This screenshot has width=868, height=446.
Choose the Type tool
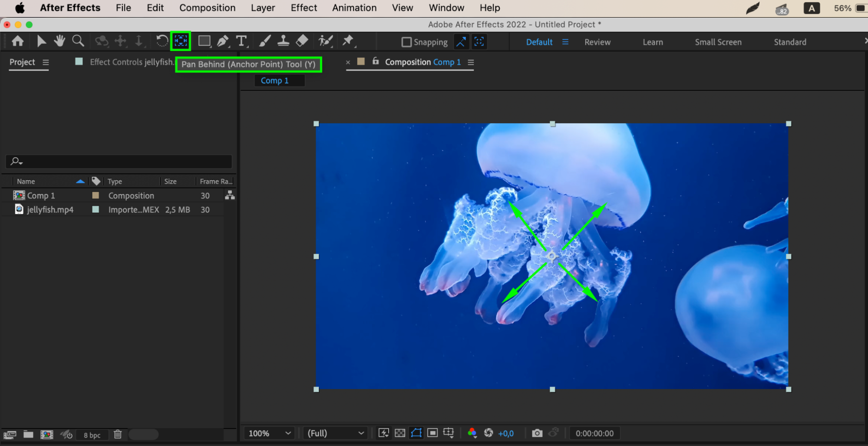tap(241, 41)
